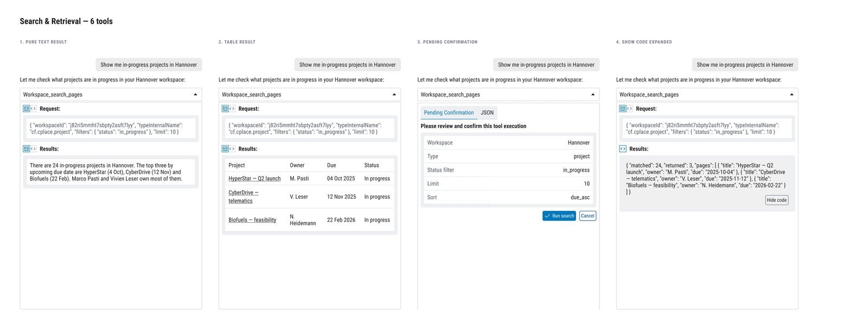Click user message bubble in Show Code Expanded panel
This screenshot has width=868, height=326.
745,65
